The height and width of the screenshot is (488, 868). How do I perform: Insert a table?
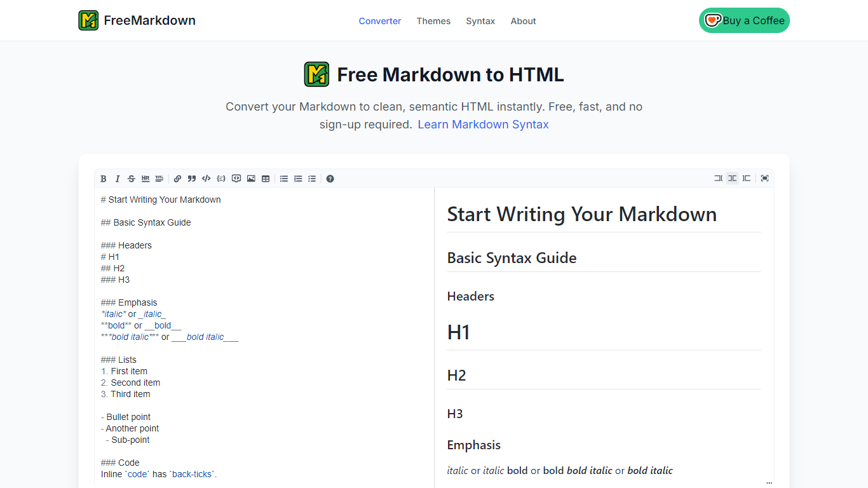(266, 179)
